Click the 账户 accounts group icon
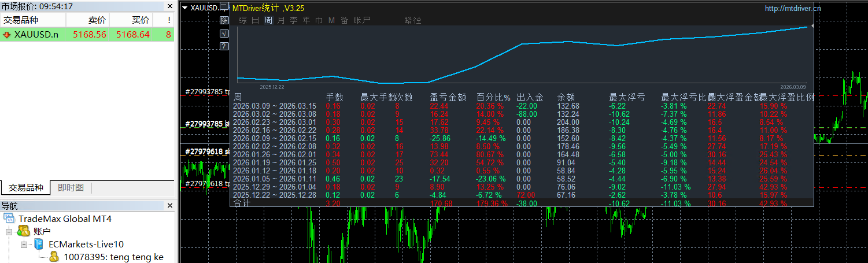868x263 pixels. coord(24,231)
